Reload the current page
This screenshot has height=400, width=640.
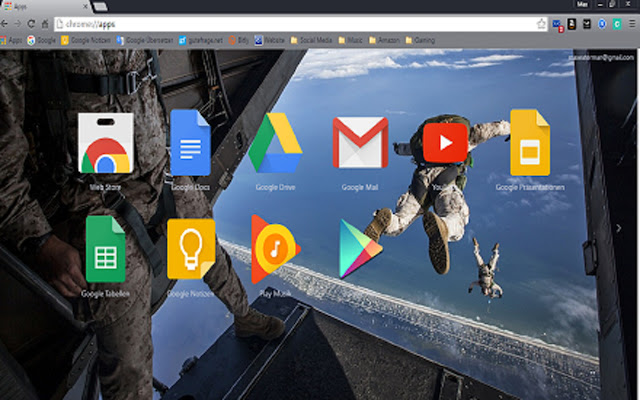(x=31, y=24)
